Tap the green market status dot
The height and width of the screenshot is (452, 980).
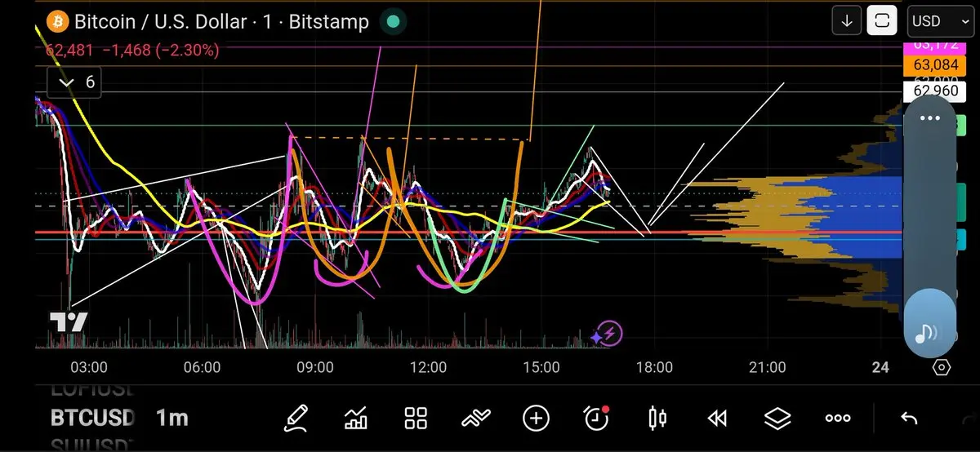click(x=394, y=21)
